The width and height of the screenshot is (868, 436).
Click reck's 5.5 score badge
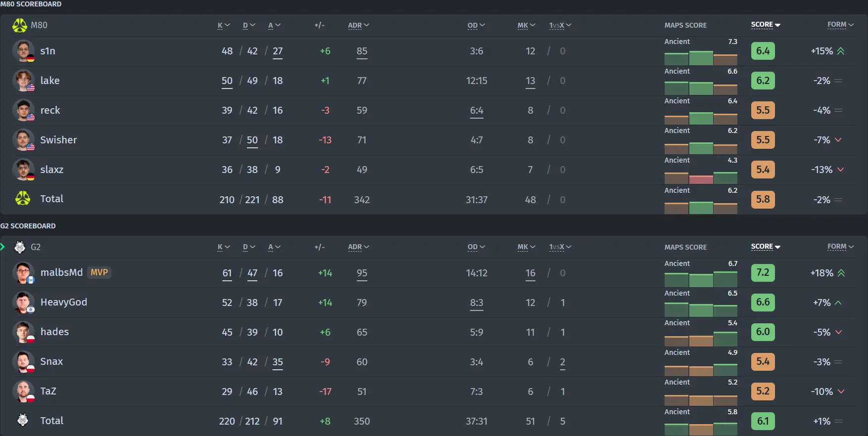[763, 110]
